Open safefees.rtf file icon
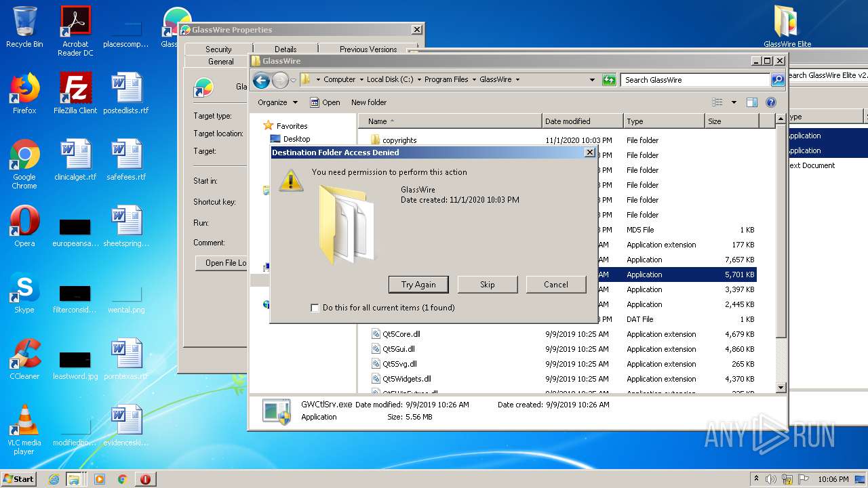Viewport: 868px width, 488px height. [126, 160]
